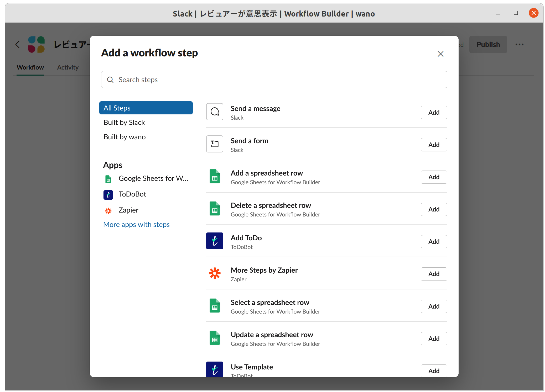Go back using the left chevron arrow
The height and width of the screenshot is (392, 545).
(x=18, y=45)
